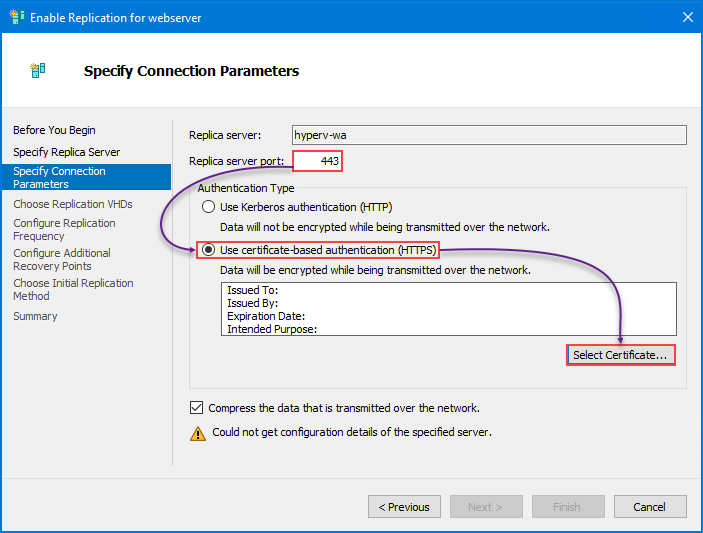Open the Before You Begin step
This screenshot has height=533, width=703.
pos(54,130)
